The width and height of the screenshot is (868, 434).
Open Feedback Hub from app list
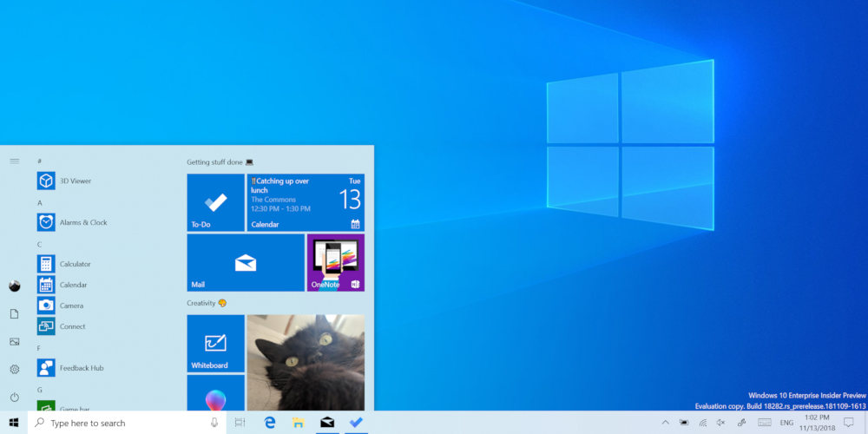coord(70,368)
